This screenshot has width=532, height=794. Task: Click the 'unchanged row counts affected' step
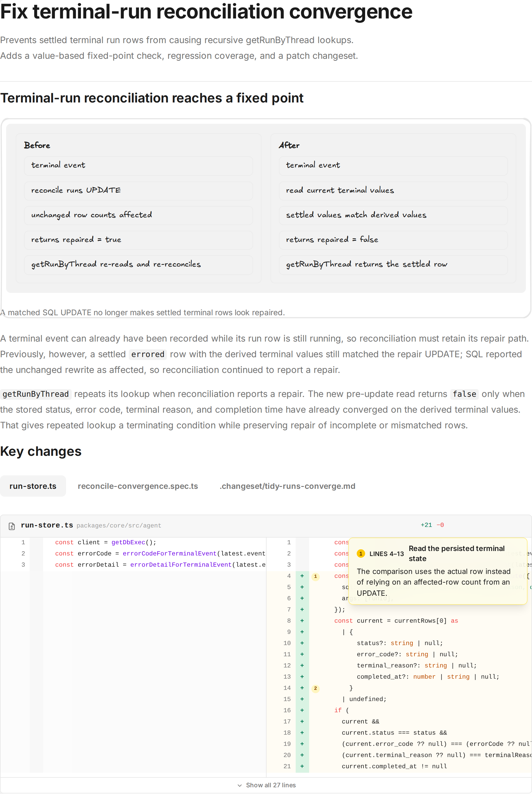point(138,215)
